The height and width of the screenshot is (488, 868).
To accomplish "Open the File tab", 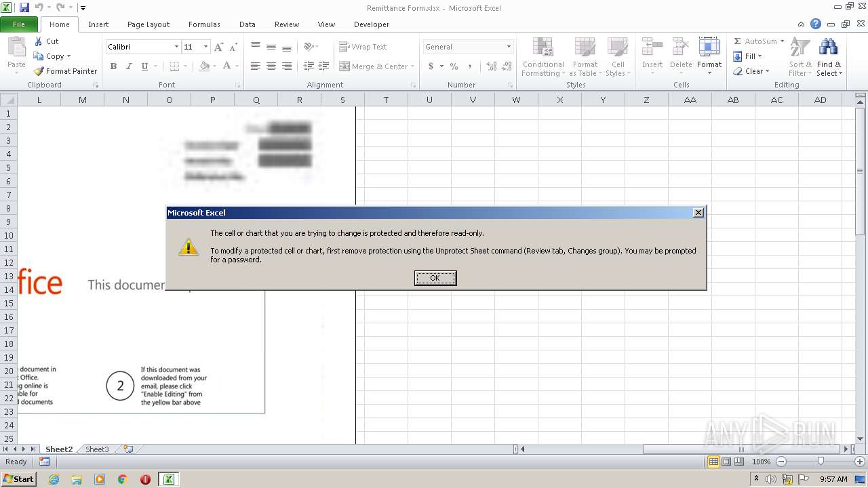I will 19,24.
